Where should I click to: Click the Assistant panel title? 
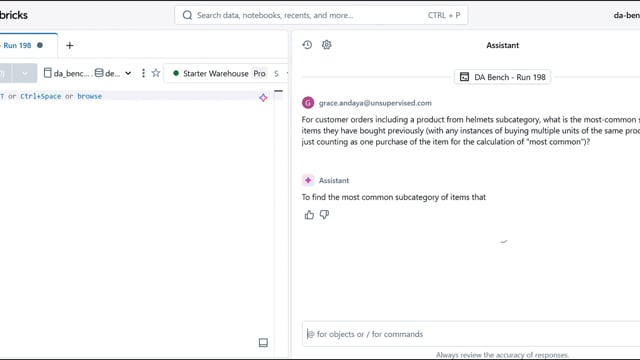pos(502,45)
